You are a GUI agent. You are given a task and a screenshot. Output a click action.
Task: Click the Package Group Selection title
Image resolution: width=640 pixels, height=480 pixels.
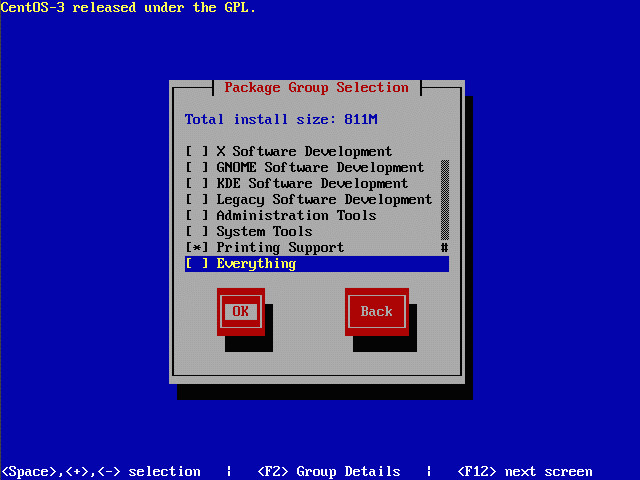tap(316, 87)
